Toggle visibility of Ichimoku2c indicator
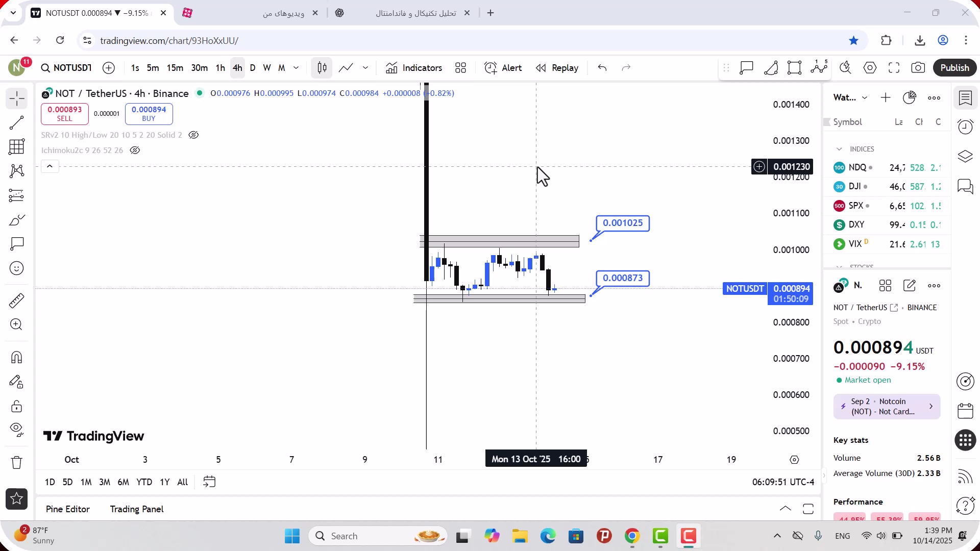Image resolution: width=980 pixels, height=551 pixels. [x=135, y=151]
